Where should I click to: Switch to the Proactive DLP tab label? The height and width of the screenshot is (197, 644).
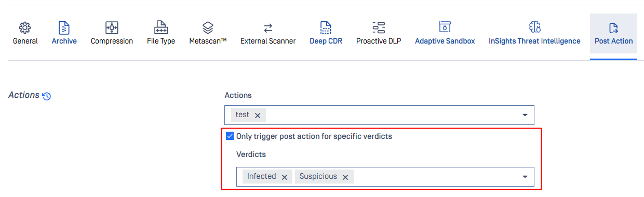tap(379, 41)
